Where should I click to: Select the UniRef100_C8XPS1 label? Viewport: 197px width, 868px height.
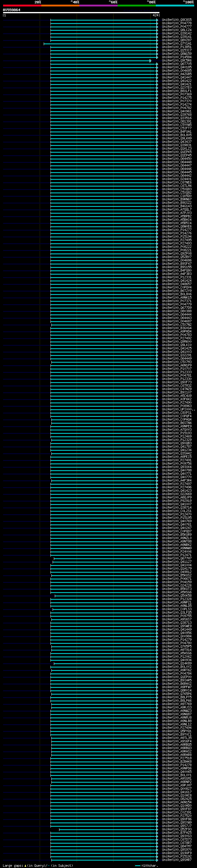pyautogui.click(x=177, y=413)
